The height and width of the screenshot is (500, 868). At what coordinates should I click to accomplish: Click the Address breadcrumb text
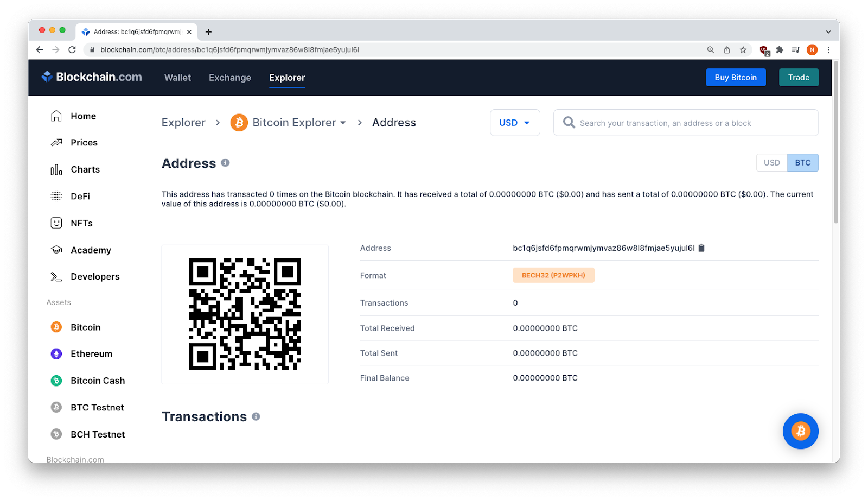[394, 123]
